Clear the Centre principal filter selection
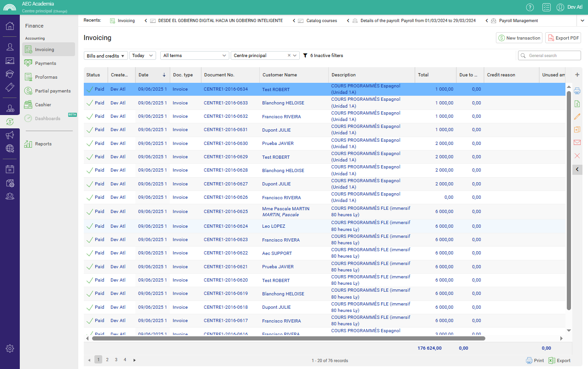Screen dimensions: 588x369 click(289, 56)
